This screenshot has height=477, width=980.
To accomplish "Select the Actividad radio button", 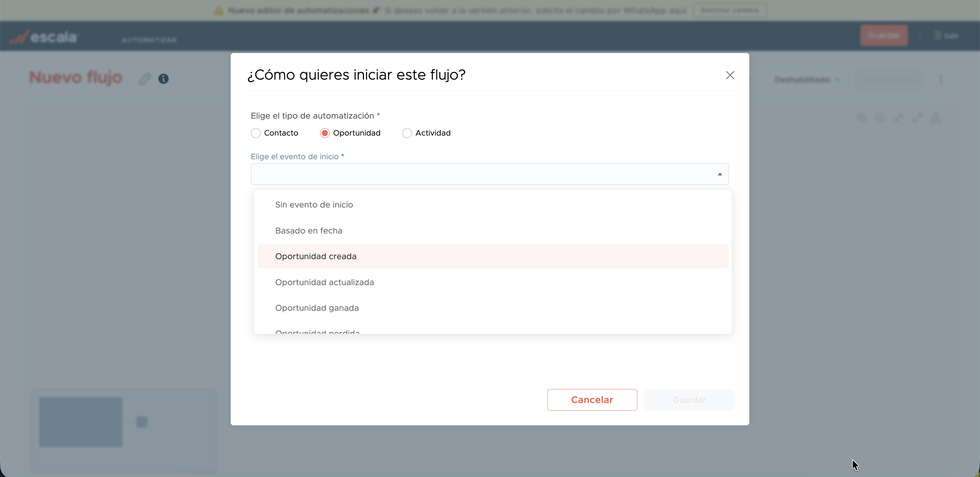I will 407,133.
